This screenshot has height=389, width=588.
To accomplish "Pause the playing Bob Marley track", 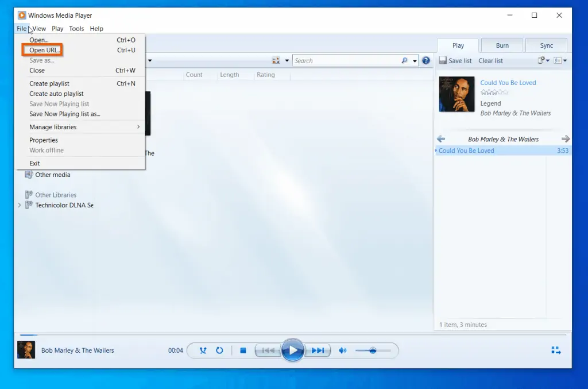I will pos(293,351).
